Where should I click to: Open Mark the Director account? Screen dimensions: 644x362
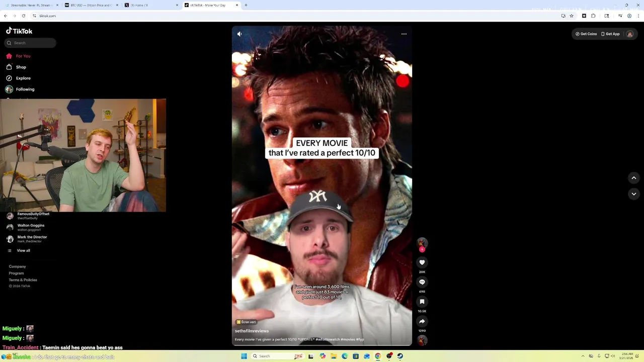pos(27,239)
